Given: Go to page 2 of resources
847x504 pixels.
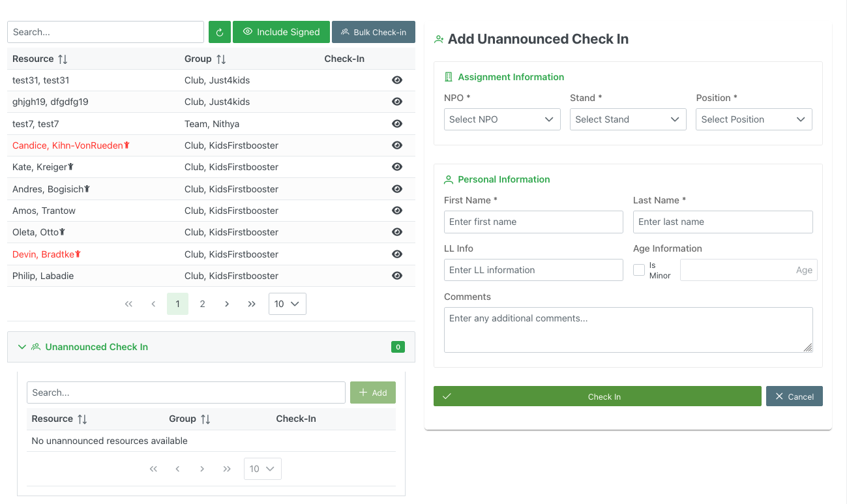Looking at the screenshot, I should pos(202,304).
